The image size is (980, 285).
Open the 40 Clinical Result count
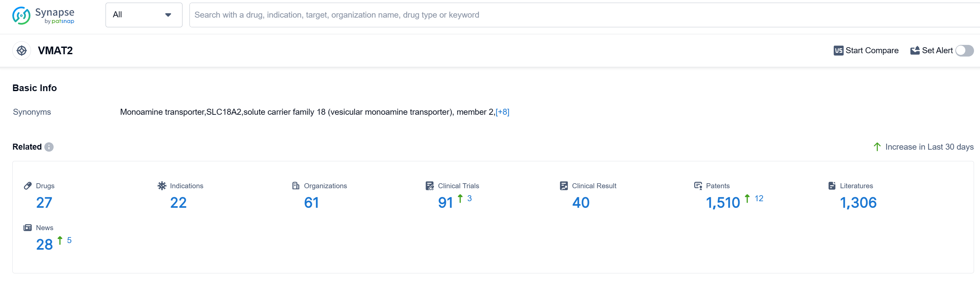580,203
